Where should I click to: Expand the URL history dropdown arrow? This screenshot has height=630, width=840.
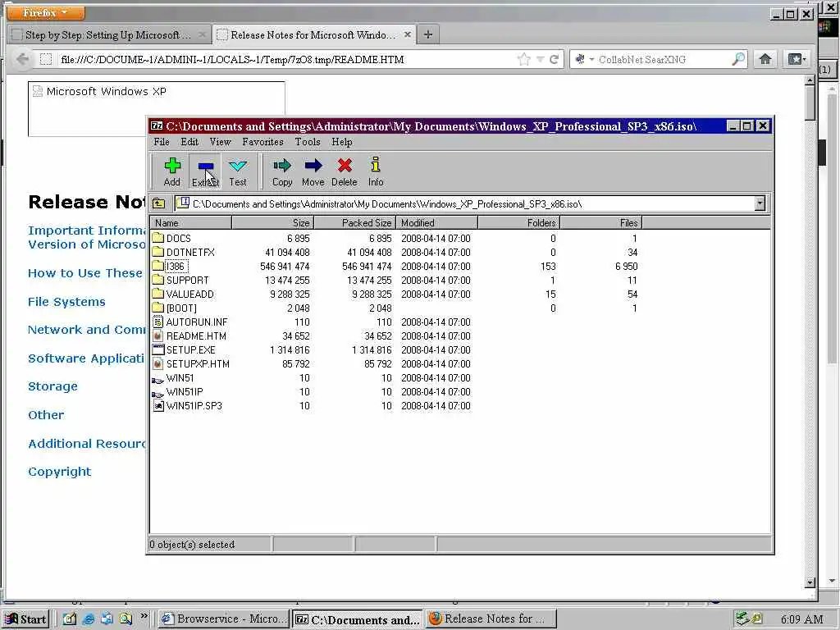(540, 59)
